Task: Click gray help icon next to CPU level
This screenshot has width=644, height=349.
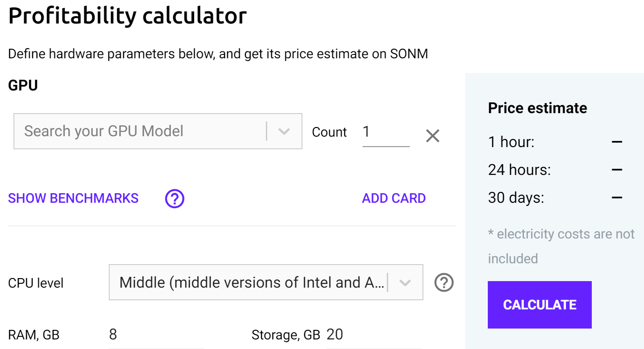Action: 444,283
